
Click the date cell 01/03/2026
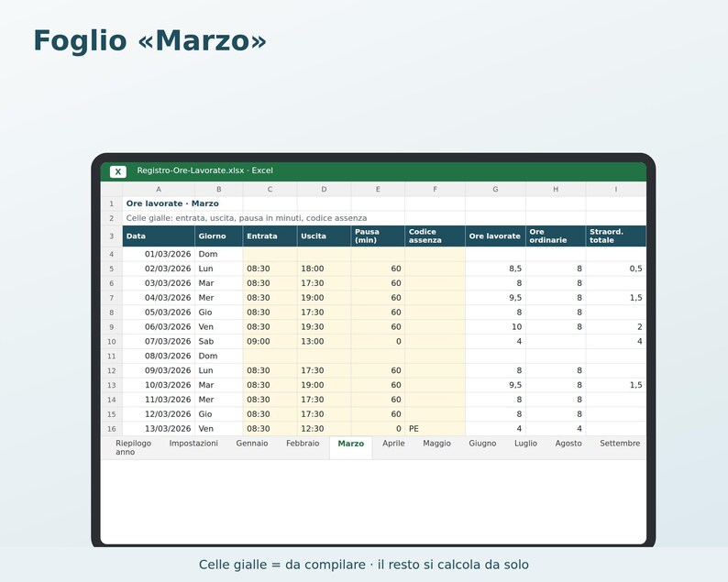point(159,254)
